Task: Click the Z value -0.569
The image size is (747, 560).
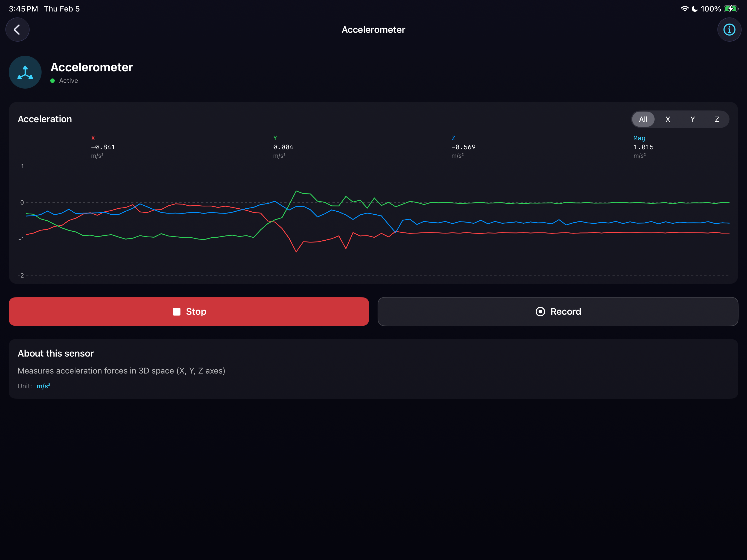Action: click(x=463, y=147)
